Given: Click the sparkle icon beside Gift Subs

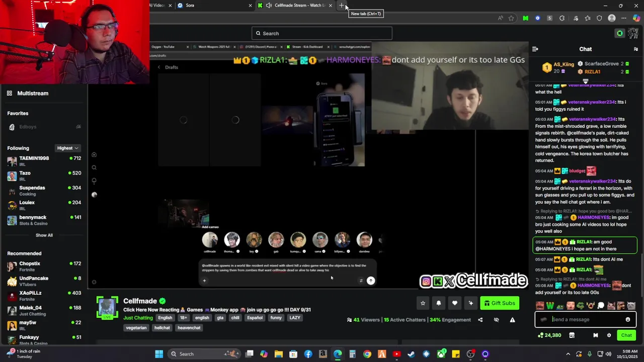Looking at the screenshot, I should [471, 303].
